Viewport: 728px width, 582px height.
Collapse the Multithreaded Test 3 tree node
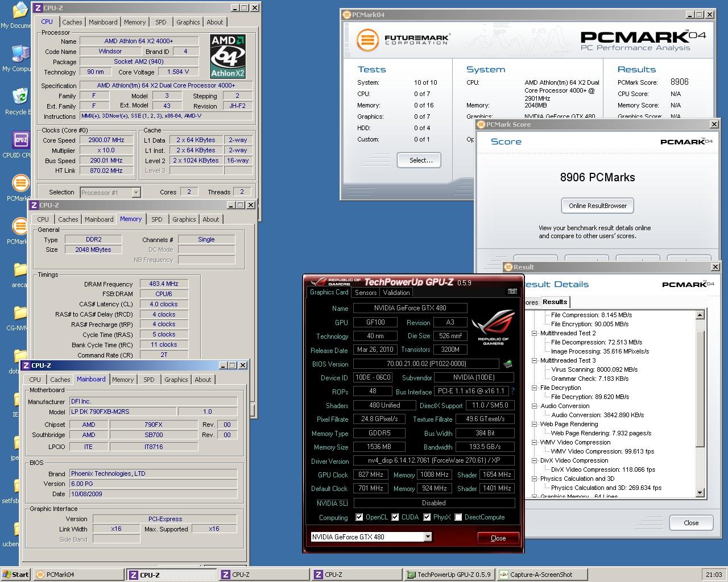pyautogui.click(x=535, y=360)
